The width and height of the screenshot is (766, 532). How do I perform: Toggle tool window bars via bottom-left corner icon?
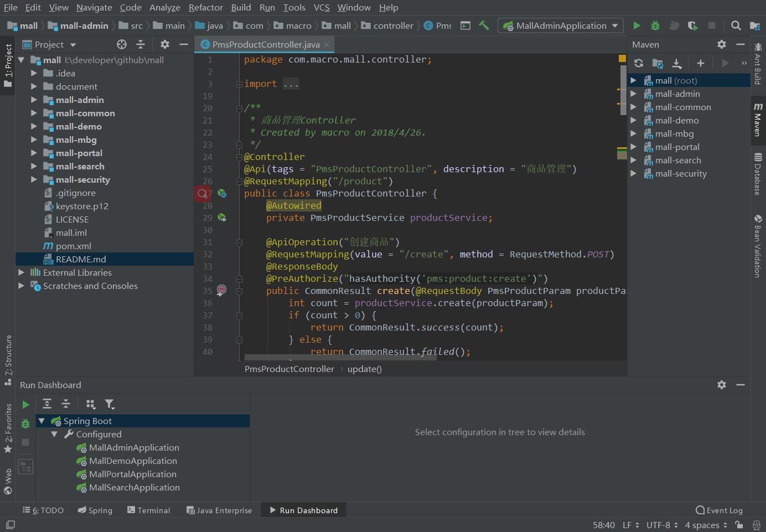tap(10, 525)
